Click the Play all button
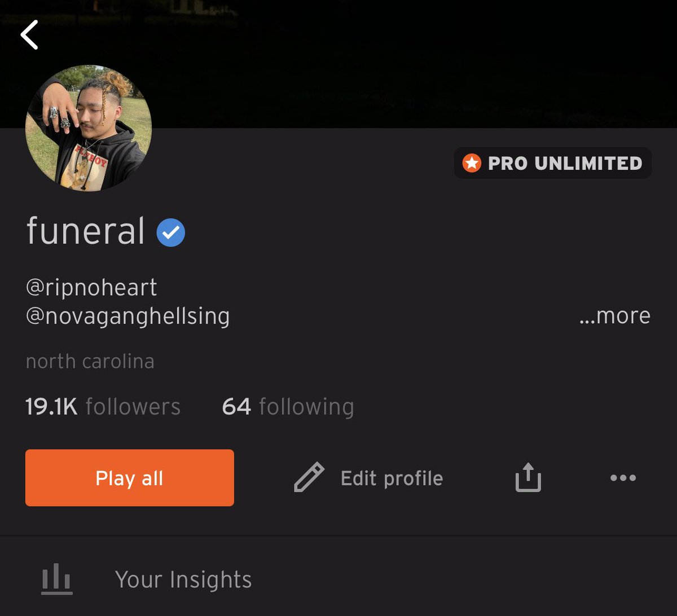Image resolution: width=677 pixels, height=616 pixels. (x=130, y=478)
